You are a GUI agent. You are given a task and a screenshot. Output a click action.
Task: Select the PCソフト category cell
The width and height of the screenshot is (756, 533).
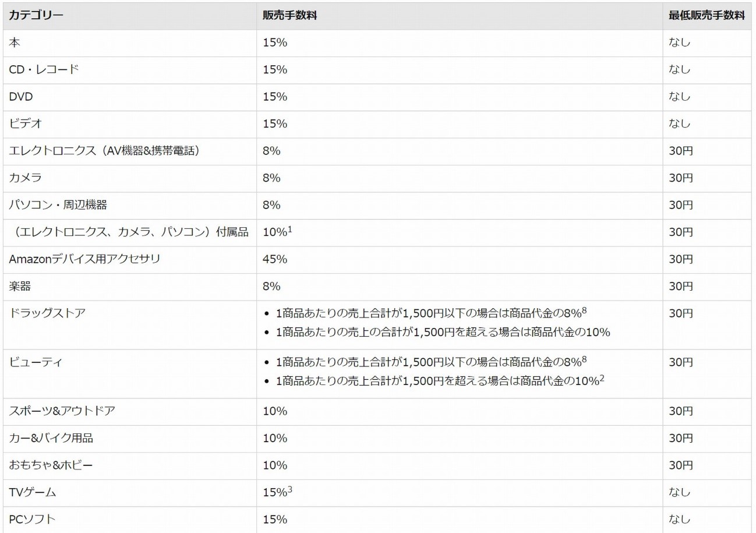tap(32, 520)
